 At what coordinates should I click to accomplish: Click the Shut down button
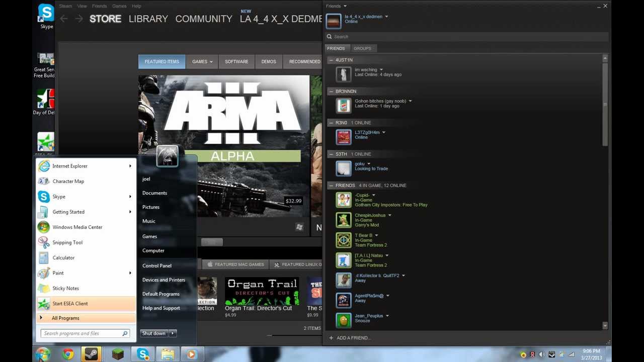[x=154, y=333]
